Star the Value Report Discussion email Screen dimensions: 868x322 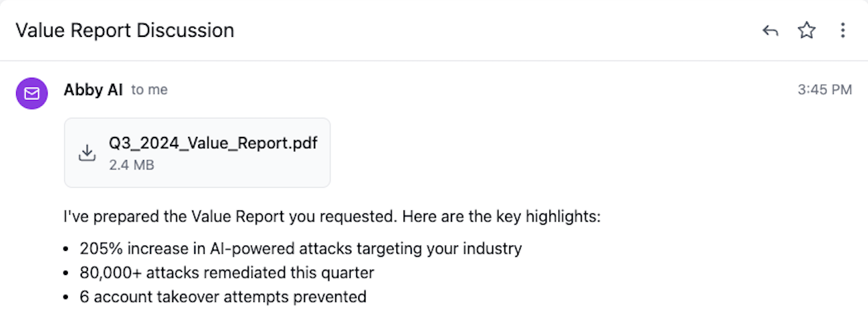coord(806,30)
